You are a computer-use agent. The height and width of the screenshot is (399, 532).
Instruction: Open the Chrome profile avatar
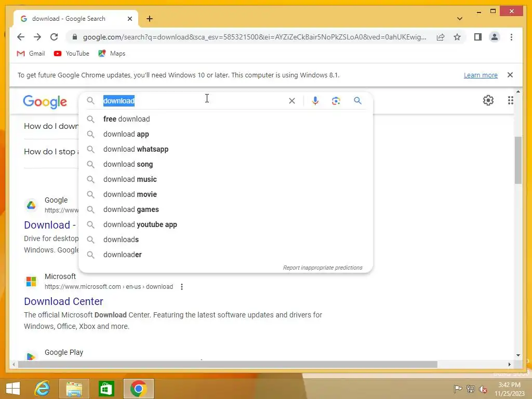(495, 37)
